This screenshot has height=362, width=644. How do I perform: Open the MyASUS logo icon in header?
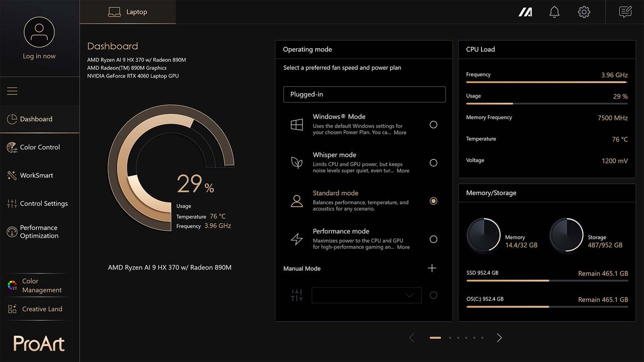(526, 12)
